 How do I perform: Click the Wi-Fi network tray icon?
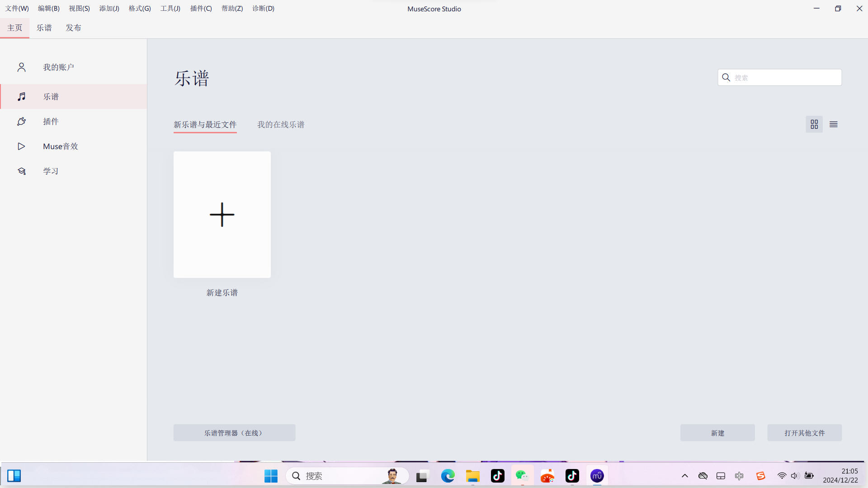782,476
